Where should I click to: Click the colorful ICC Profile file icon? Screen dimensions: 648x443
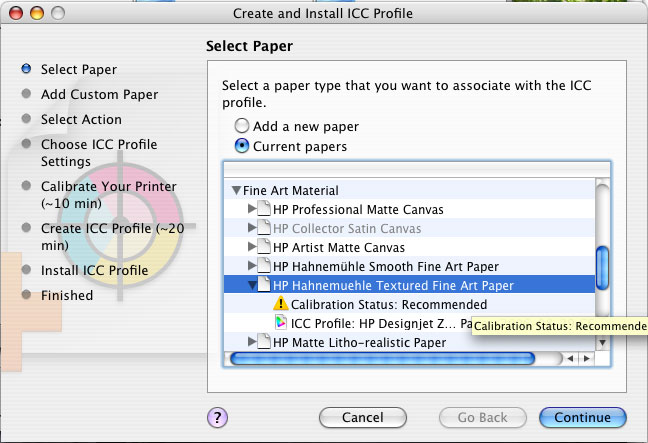(x=281, y=322)
